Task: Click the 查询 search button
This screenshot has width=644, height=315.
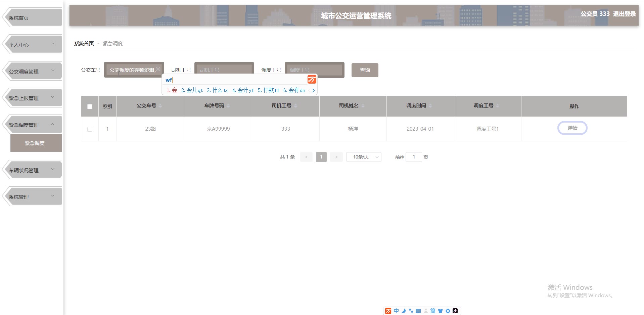Action: (365, 70)
